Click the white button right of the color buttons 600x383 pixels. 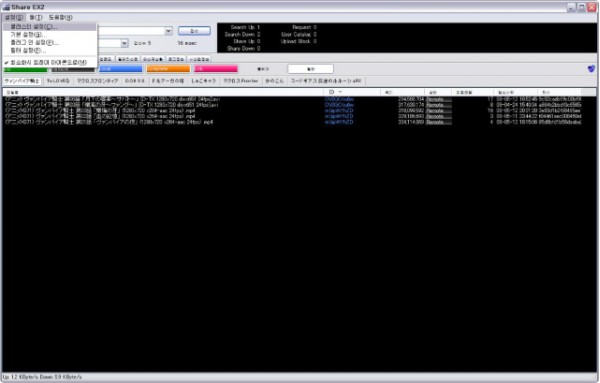[x=310, y=69]
